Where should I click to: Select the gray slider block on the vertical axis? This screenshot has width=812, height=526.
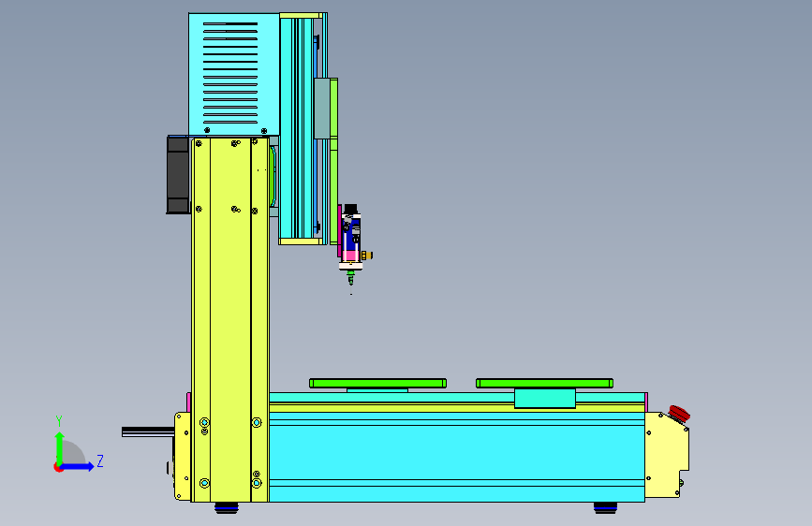(322, 109)
